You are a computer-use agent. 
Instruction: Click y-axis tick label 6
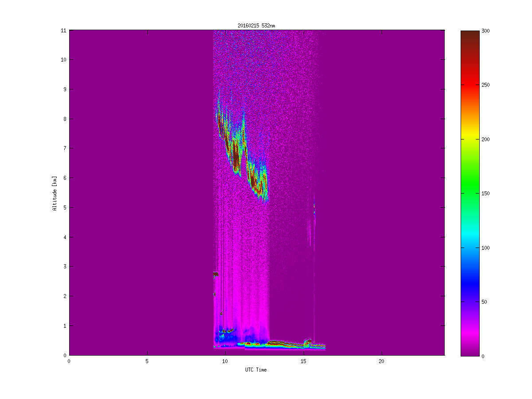coord(65,178)
